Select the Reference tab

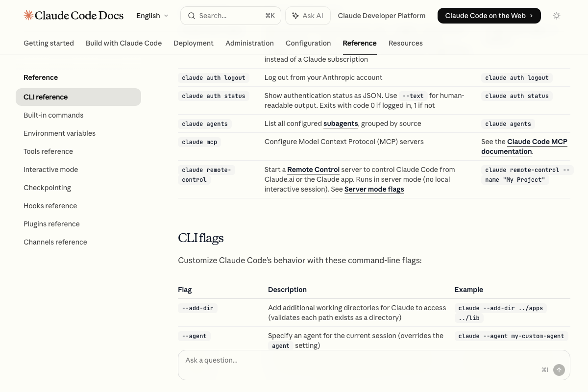(359, 43)
